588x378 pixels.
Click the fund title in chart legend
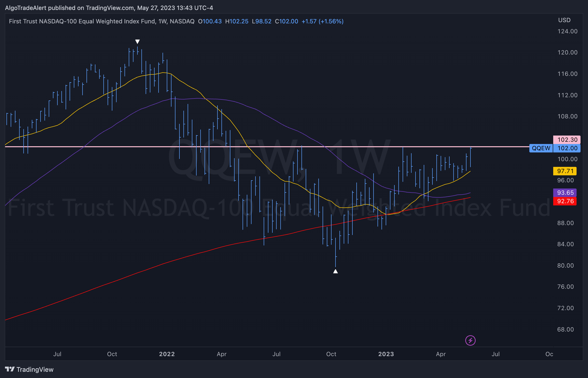[x=102, y=21]
